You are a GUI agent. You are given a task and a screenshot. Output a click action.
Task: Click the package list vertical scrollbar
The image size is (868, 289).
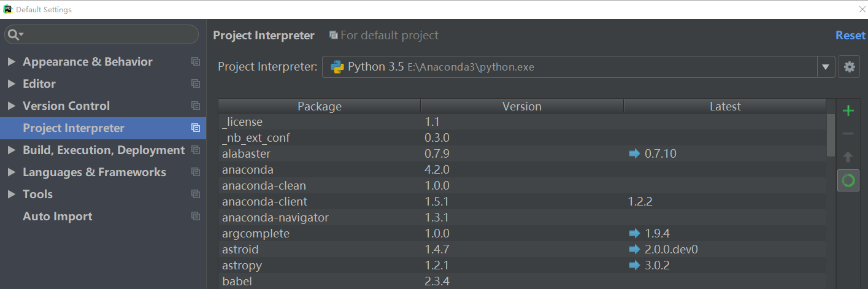coord(831,135)
